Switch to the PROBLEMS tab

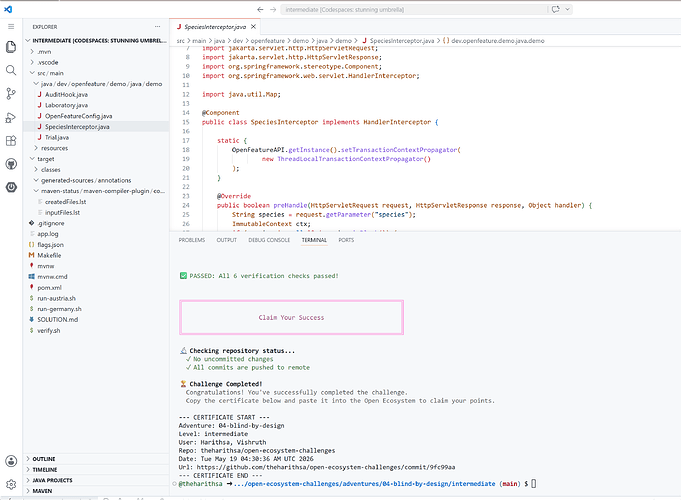tap(192, 240)
